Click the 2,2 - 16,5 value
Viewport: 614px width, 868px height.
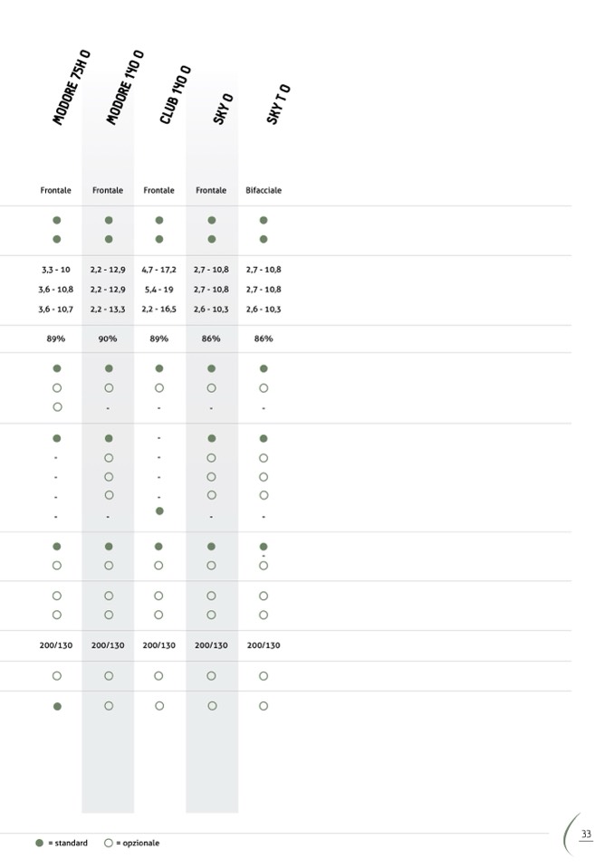tap(158, 310)
